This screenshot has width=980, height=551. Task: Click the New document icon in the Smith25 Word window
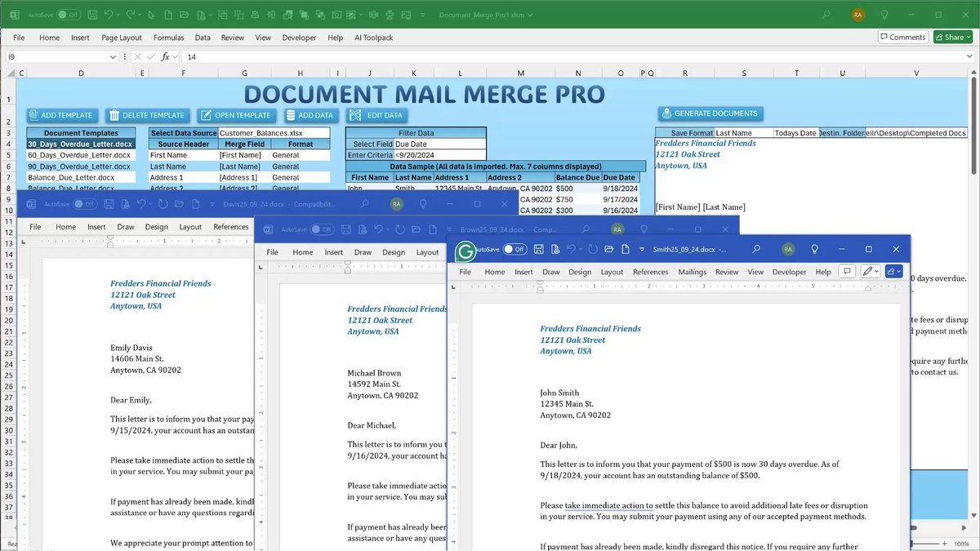pos(626,249)
